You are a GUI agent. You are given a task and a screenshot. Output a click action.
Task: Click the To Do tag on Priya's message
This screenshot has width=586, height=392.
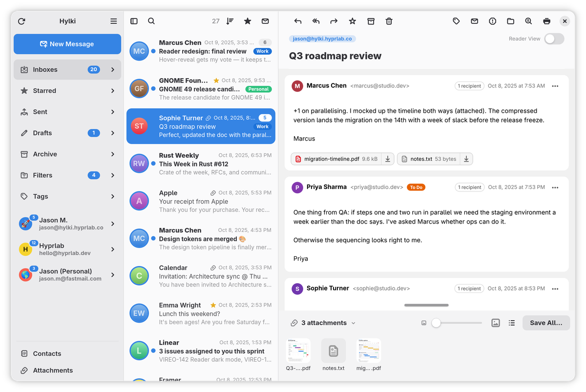pyautogui.click(x=416, y=187)
